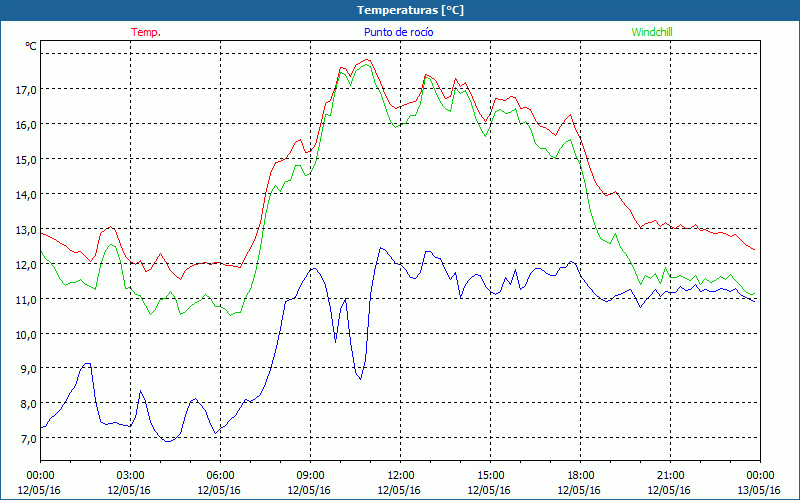The width and height of the screenshot is (800, 500).
Task: Click the 09:00 time axis label
Action: pyautogui.click(x=310, y=476)
